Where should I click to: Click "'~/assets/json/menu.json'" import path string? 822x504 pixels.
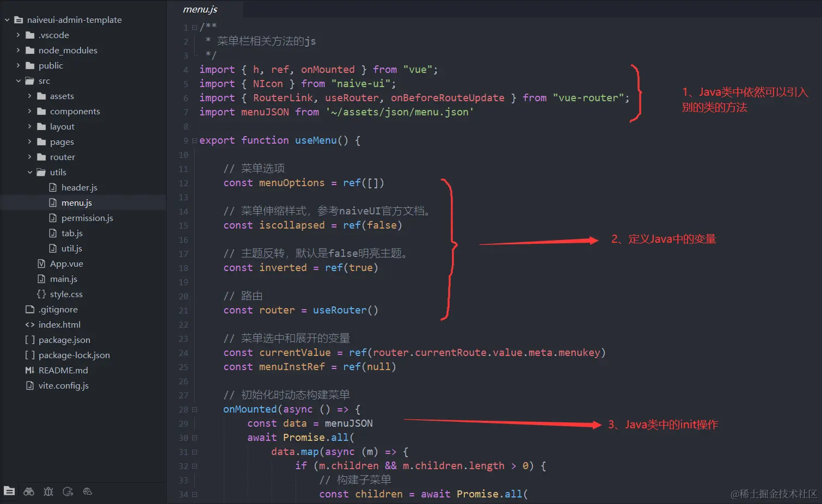(x=400, y=112)
